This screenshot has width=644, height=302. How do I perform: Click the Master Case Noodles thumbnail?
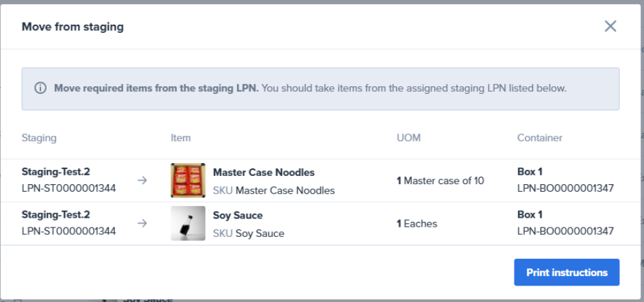[188, 181]
